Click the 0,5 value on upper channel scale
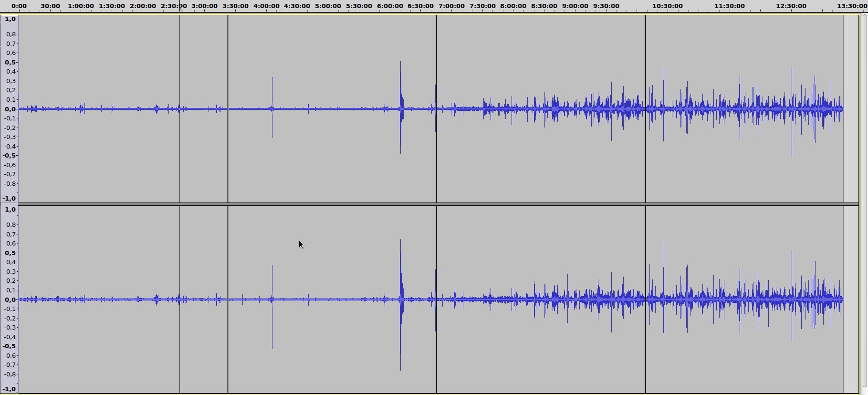The image size is (868, 395). 10,62
